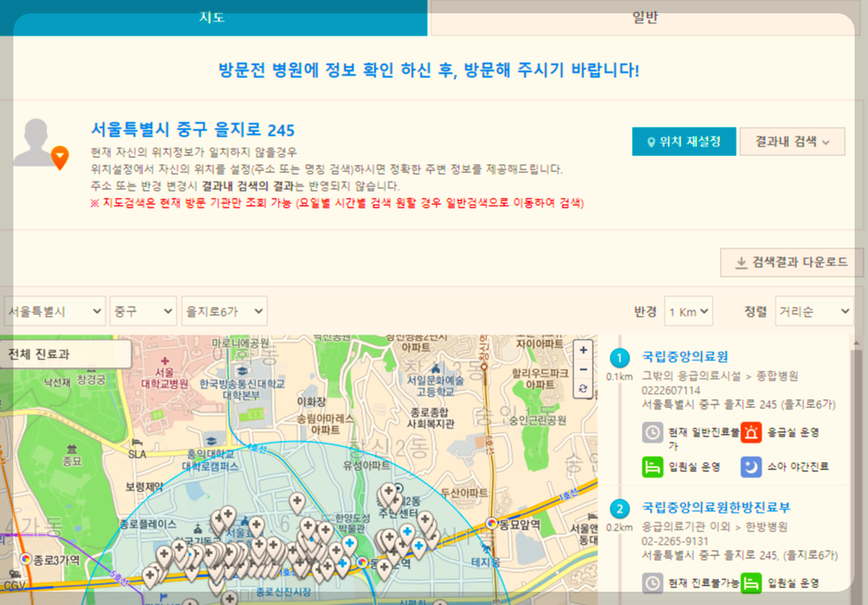Click the SLA hotel bed icon on map
This screenshot has width=868, height=605.
pos(138,443)
